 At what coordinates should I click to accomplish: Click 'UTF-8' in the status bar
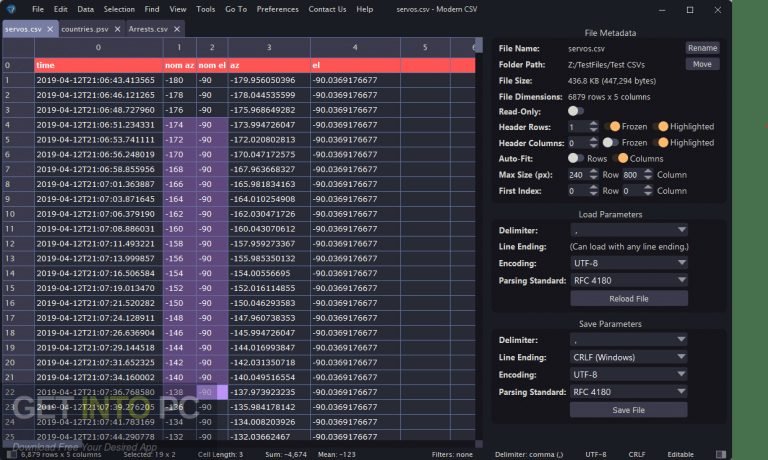tap(596, 454)
